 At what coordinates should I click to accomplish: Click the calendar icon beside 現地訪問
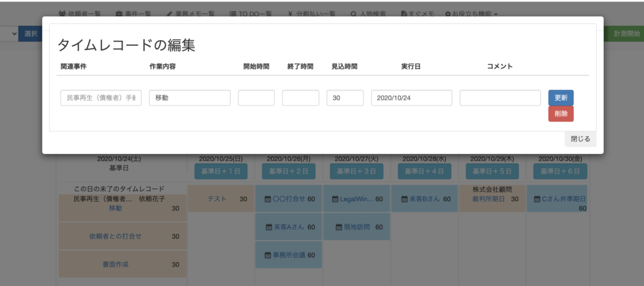tap(335, 227)
